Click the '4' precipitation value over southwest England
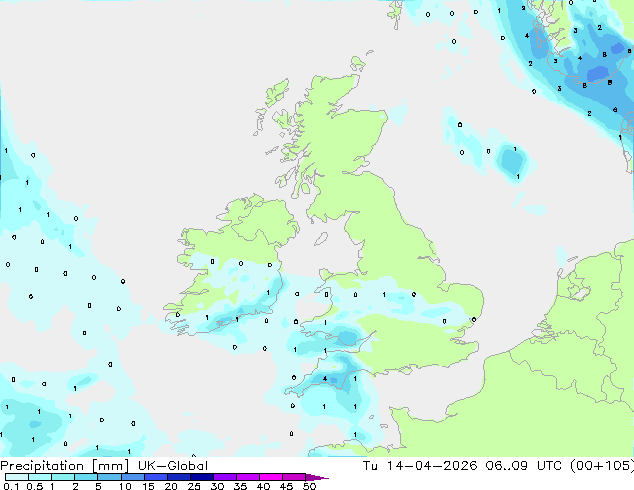 [325, 379]
